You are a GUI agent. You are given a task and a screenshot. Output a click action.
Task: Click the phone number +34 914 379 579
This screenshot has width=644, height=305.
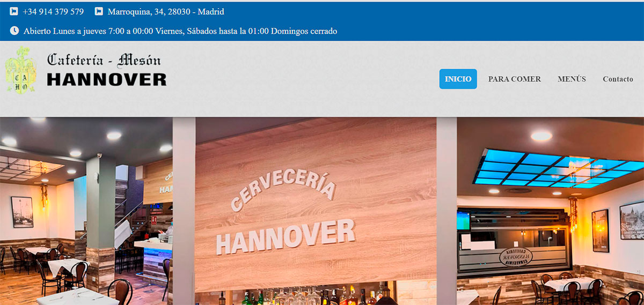pyautogui.click(x=54, y=11)
